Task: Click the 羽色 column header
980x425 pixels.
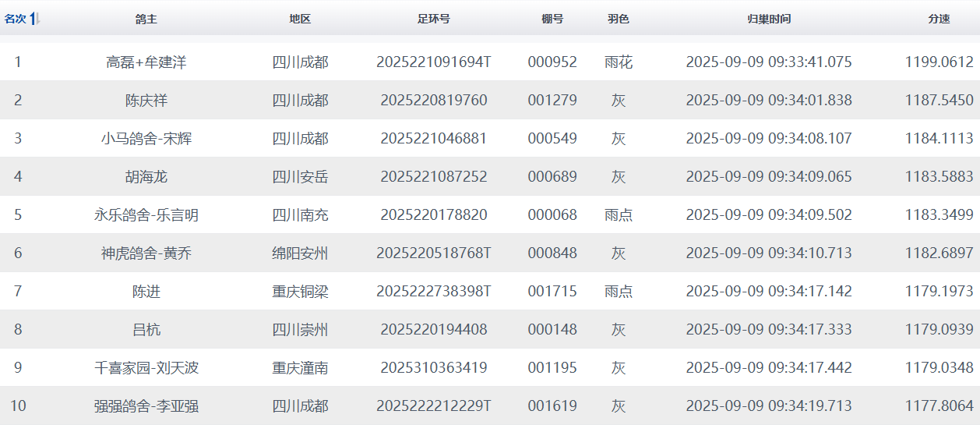Action: point(619,19)
